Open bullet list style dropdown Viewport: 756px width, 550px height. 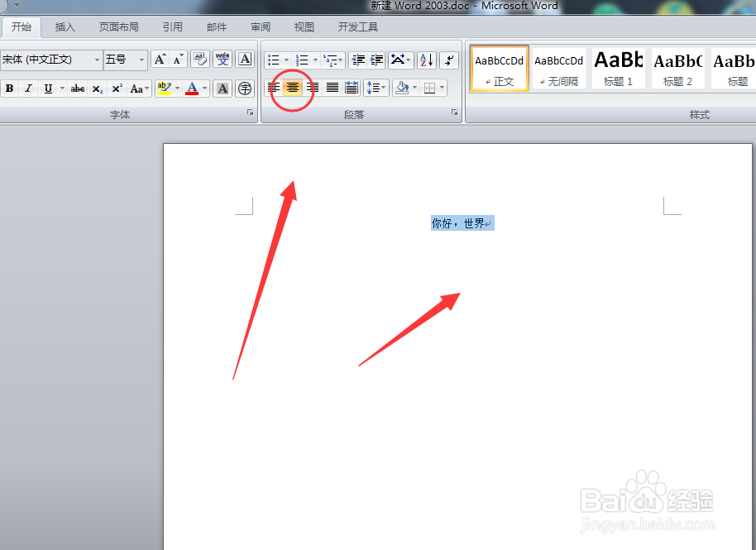tap(286, 60)
